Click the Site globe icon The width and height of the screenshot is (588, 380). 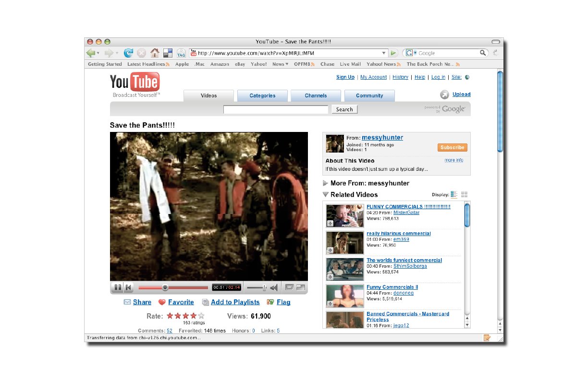(467, 77)
